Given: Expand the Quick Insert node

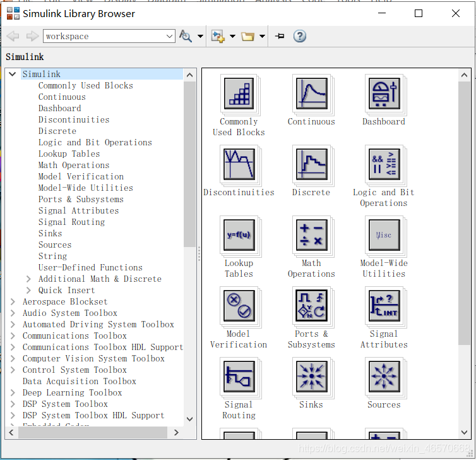Looking at the screenshot, I should click(x=28, y=290).
